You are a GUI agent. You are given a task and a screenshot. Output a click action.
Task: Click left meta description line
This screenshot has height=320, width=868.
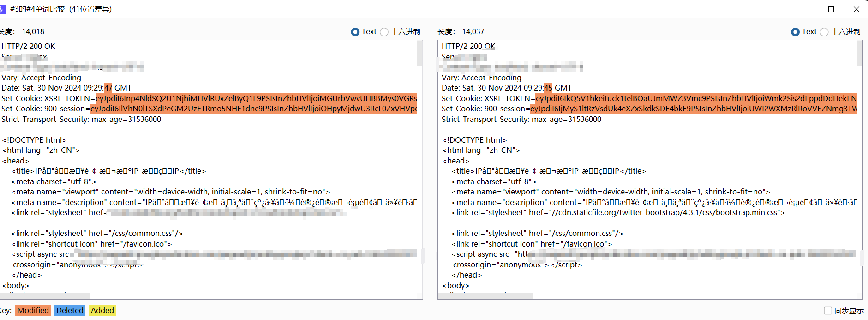(214, 202)
